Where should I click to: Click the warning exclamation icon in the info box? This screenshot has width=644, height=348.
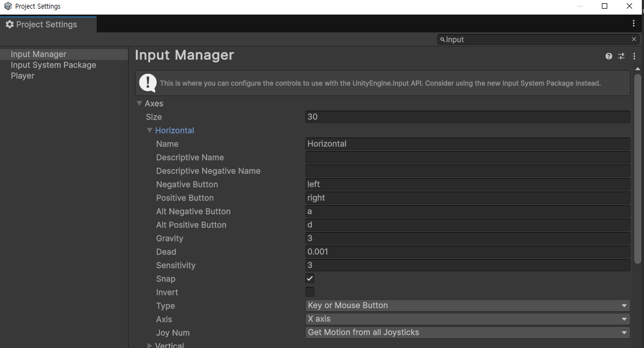pyautogui.click(x=148, y=83)
